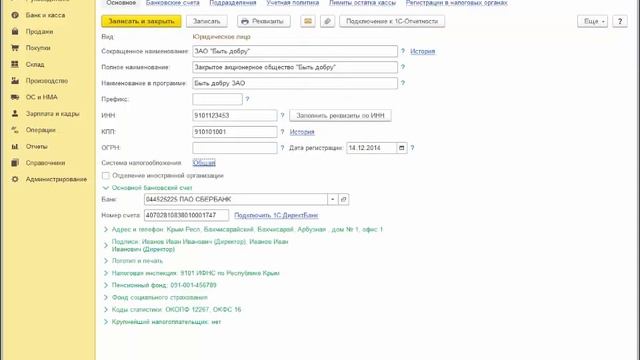The height and width of the screenshot is (360, 640).
Task: Click the Записать и закрыть button
Action: [141, 21]
